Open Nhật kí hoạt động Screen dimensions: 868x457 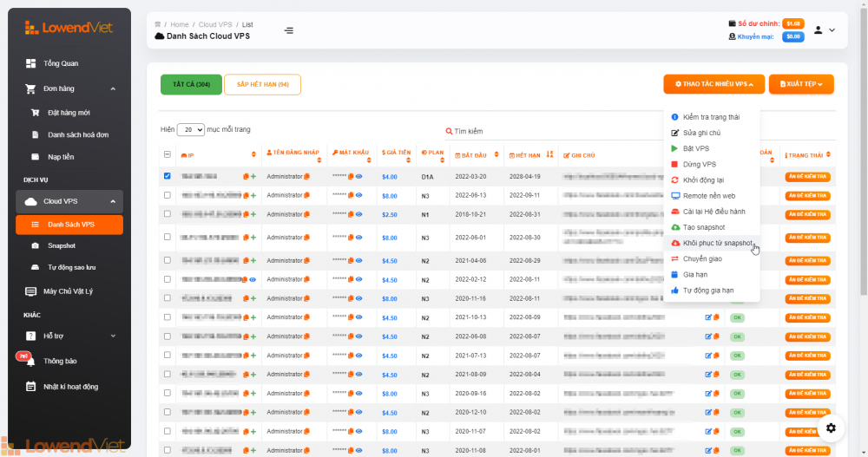tap(69, 387)
